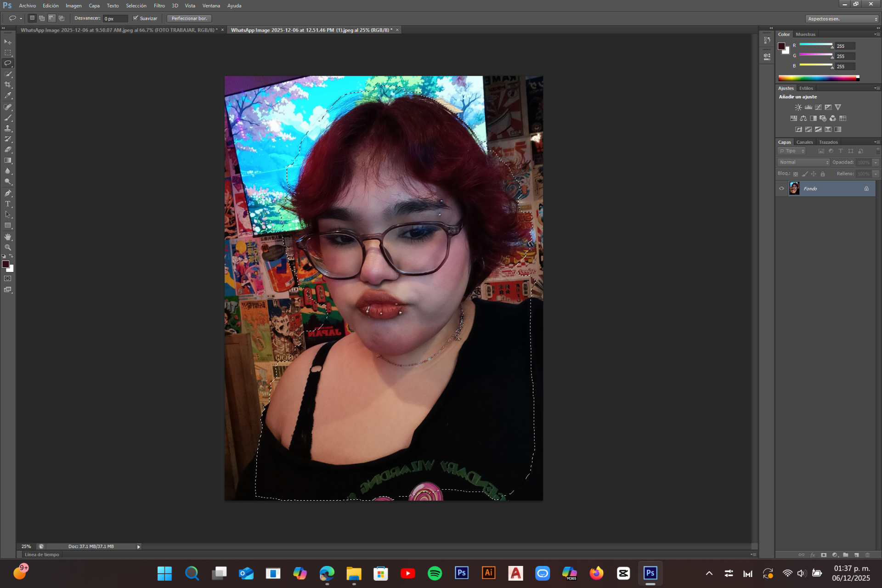Click the Desvanecer pixel input field
Screen dimensions: 882x588
(115, 18)
